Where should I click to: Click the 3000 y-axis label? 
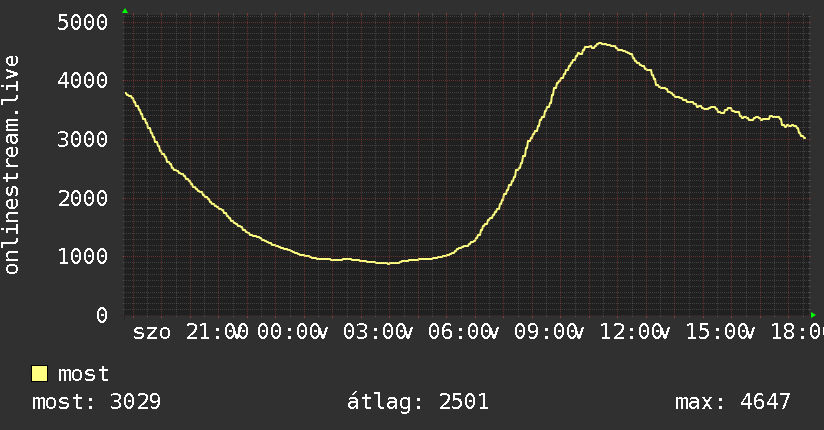click(x=83, y=139)
